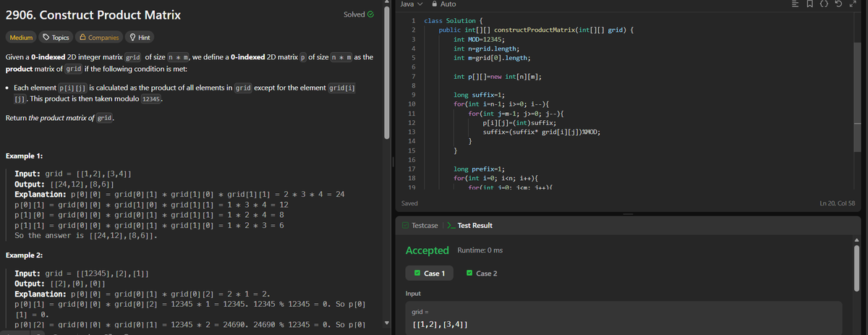Select Case 1 result
The height and width of the screenshot is (335, 868).
(x=430, y=273)
